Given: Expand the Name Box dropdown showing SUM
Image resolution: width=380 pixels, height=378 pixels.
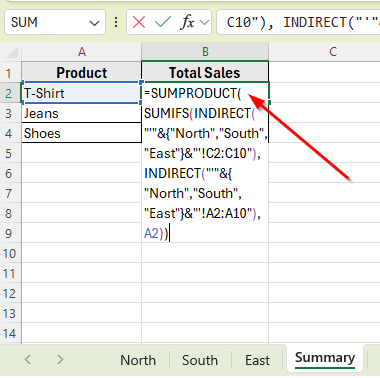Looking at the screenshot, I should click(x=94, y=23).
